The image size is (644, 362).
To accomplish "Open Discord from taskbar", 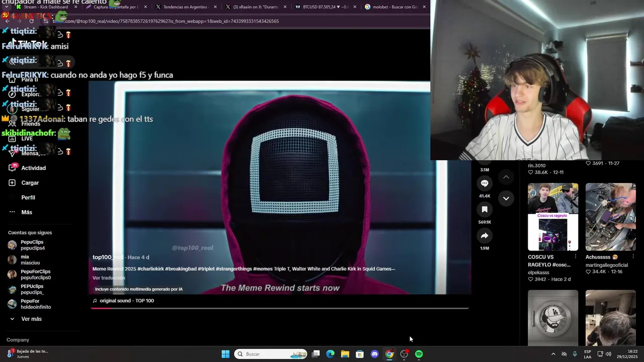I will click(x=374, y=354).
